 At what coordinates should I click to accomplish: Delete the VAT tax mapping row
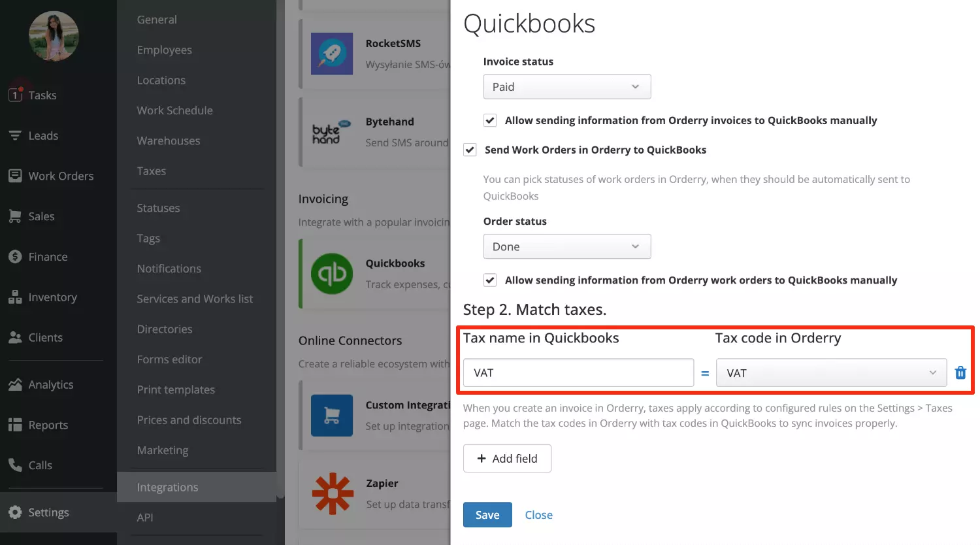click(960, 372)
